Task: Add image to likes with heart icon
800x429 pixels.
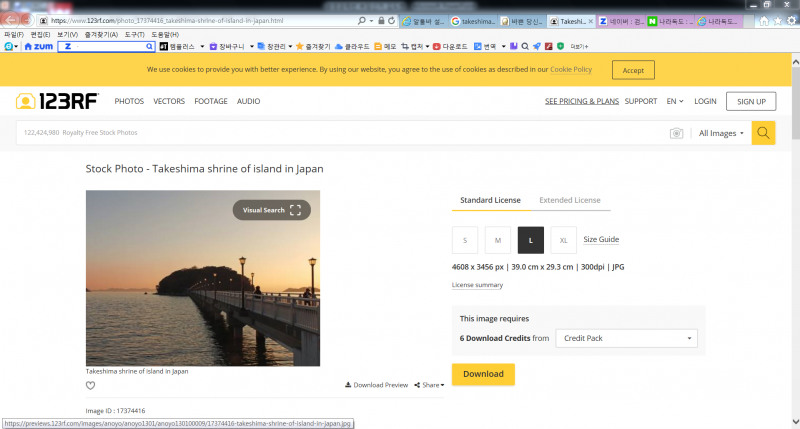Action: click(x=91, y=385)
